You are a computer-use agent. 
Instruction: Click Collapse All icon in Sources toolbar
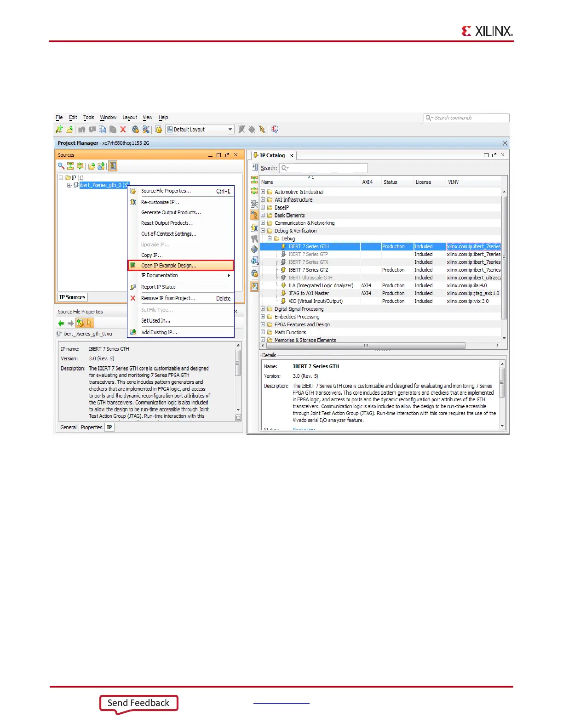coord(70,166)
